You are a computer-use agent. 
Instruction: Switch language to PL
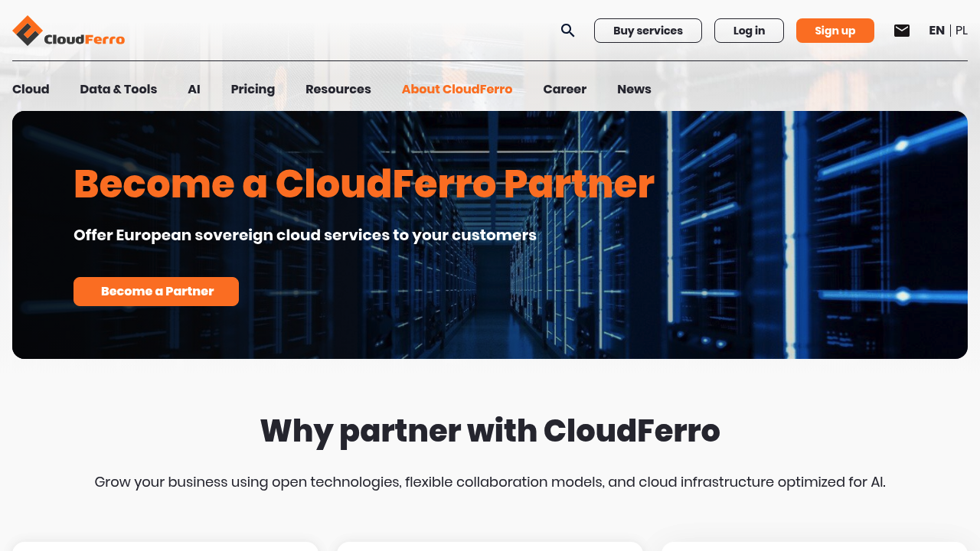coord(961,30)
